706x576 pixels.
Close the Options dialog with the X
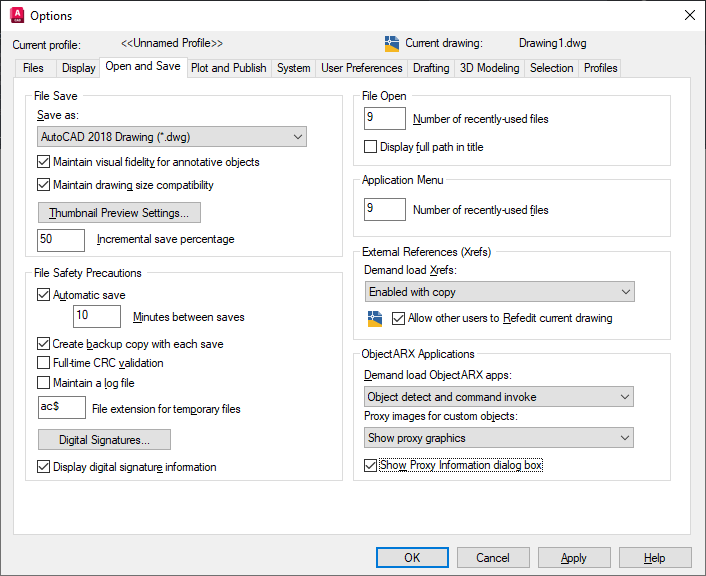click(689, 15)
